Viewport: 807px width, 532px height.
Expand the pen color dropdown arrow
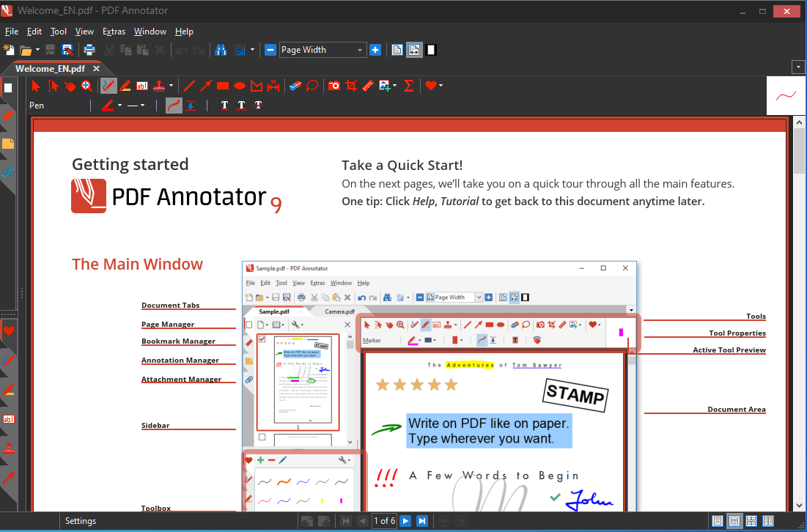point(119,106)
